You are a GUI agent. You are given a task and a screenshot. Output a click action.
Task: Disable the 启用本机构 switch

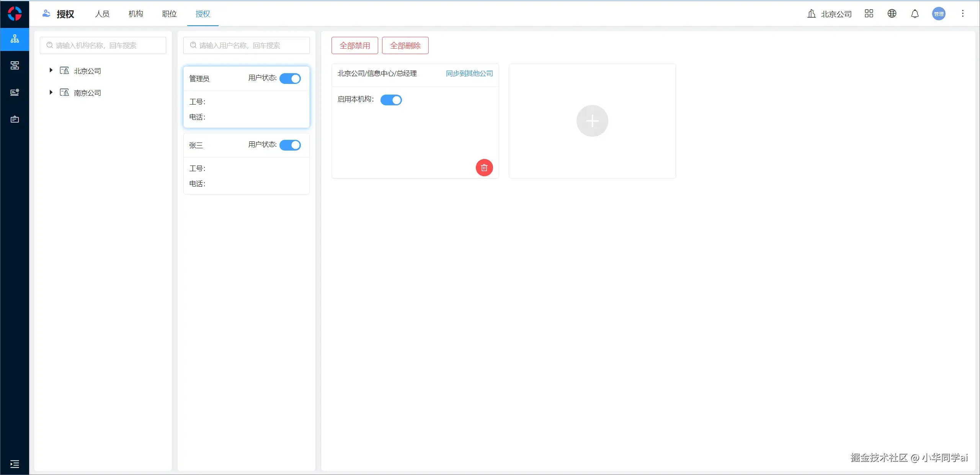tap(391, 100)
